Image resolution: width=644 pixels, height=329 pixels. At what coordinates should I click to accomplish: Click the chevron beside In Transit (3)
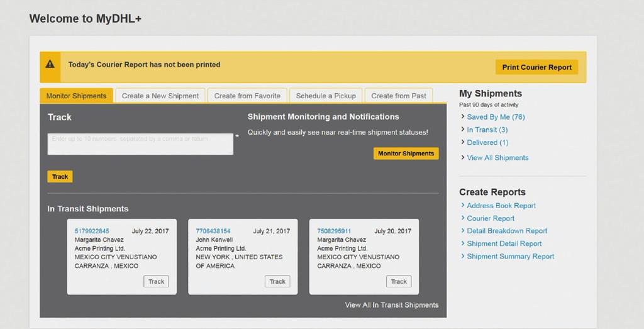point(463,130)
